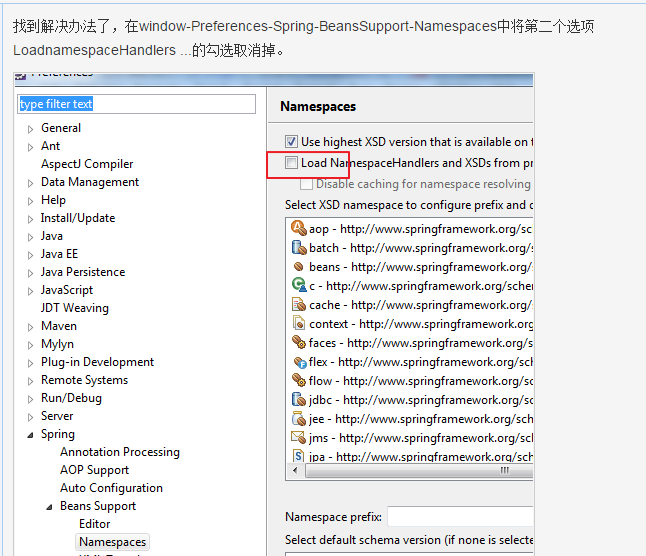Open Auto Configuration under Spring
The image size is (646, 556).
pos(111,488)
